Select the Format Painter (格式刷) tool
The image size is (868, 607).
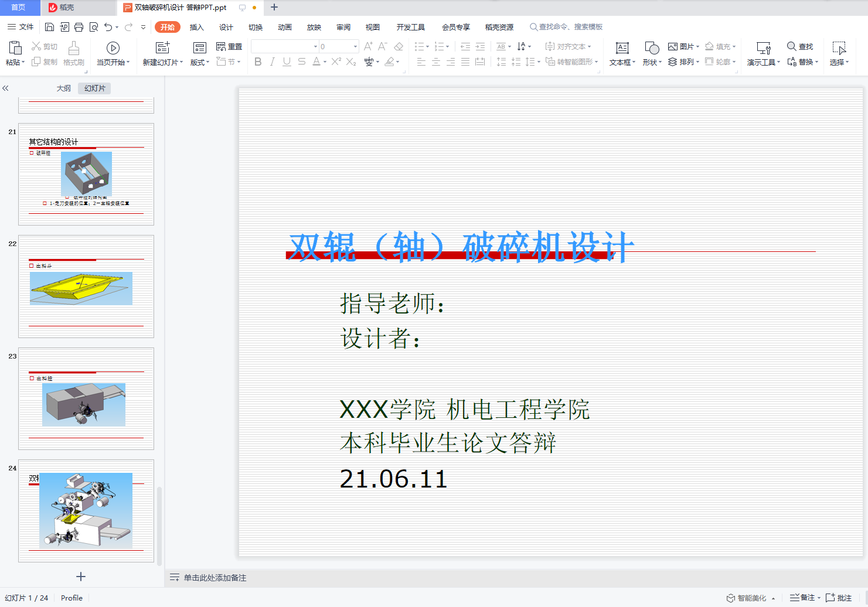[x=74, y=53]
